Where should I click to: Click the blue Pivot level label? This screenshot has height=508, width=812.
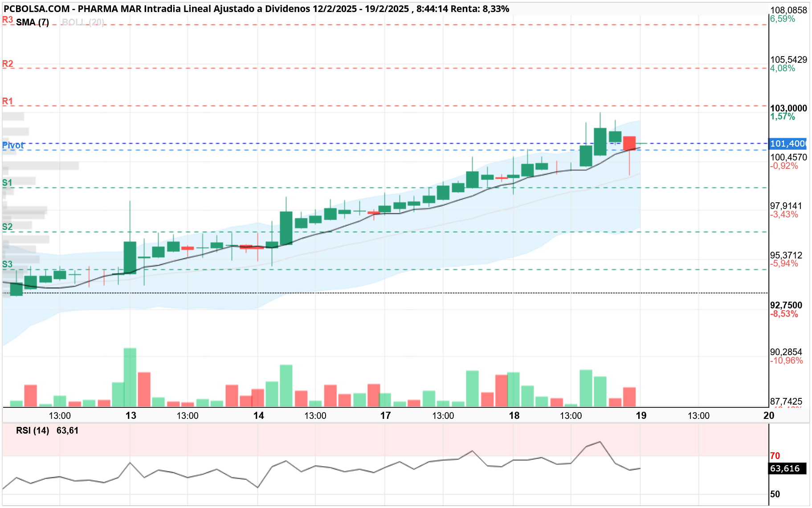click(x=13, y=145)
